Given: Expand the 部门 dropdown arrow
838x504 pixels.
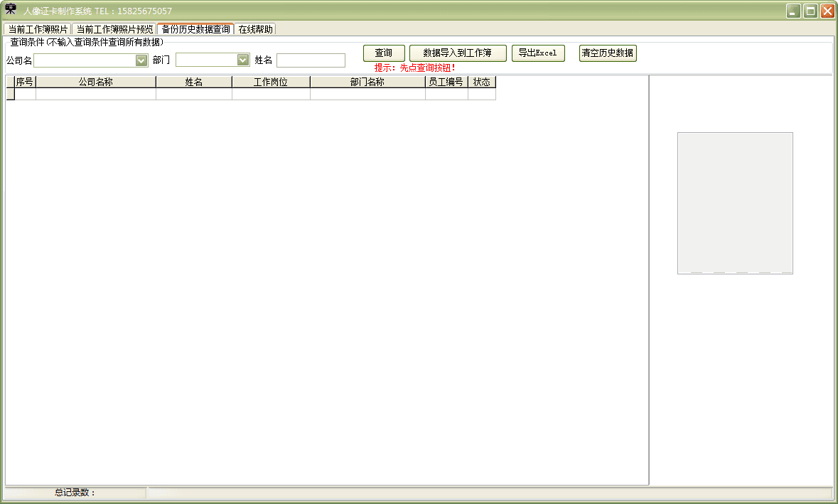Looking at the screenshot, I should (x=243, y=60).
